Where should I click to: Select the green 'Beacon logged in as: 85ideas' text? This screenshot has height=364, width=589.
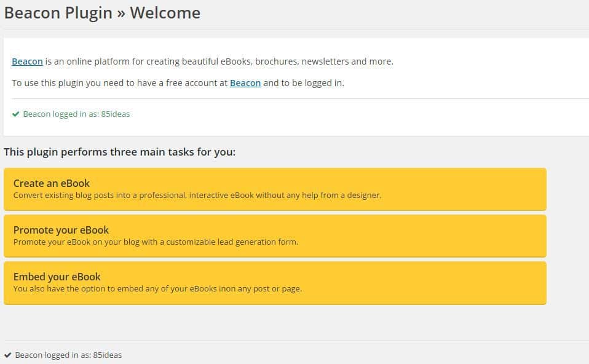tap(76, 114)
